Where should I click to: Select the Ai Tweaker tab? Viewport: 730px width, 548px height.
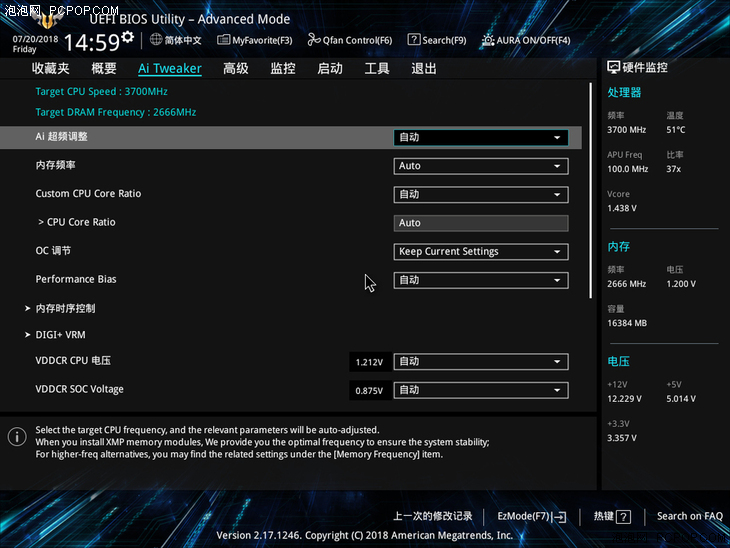click(x=170, y=68)
